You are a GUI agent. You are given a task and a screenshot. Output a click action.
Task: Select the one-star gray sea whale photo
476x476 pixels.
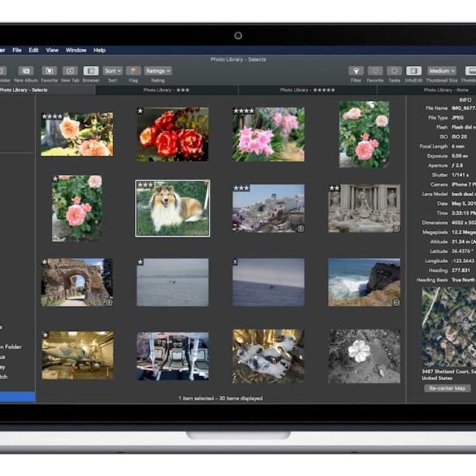point(172,282)
